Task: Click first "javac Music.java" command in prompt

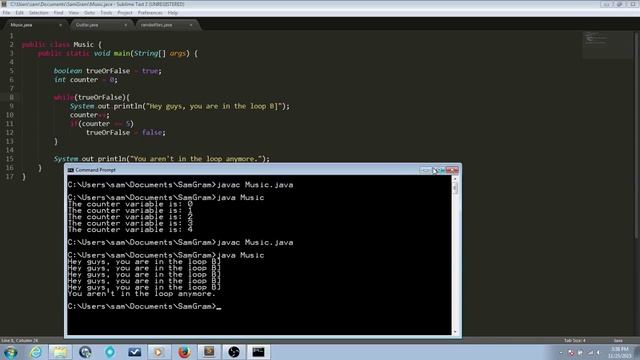Action: [255, 185]
